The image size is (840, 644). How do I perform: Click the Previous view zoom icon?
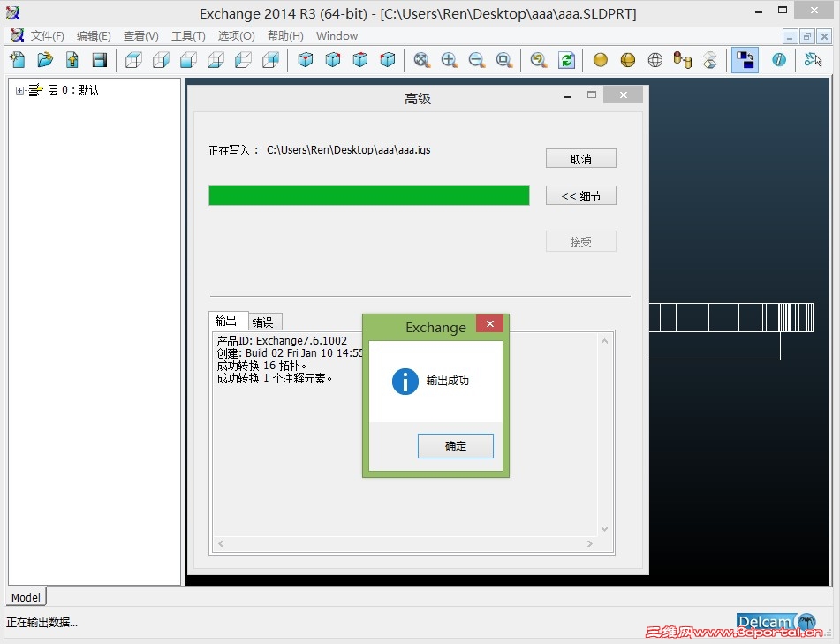539,59
